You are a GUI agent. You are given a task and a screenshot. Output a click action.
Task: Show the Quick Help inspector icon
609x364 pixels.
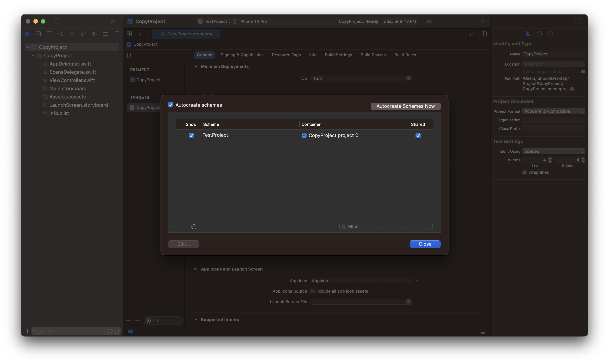click(550, 34)
